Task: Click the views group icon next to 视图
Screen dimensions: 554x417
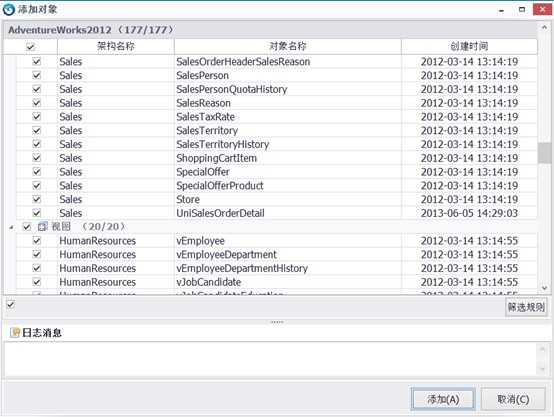Action: click(x=43, y=227)
